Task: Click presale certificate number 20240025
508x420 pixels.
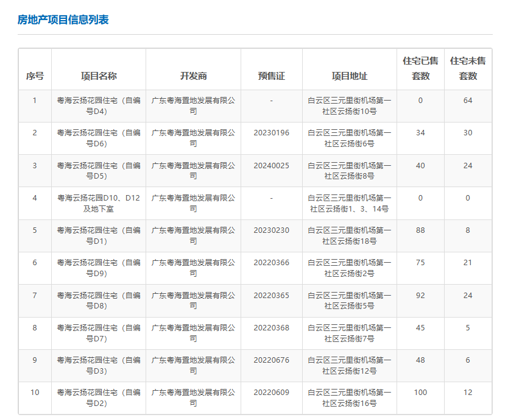Action: [271, 165]
